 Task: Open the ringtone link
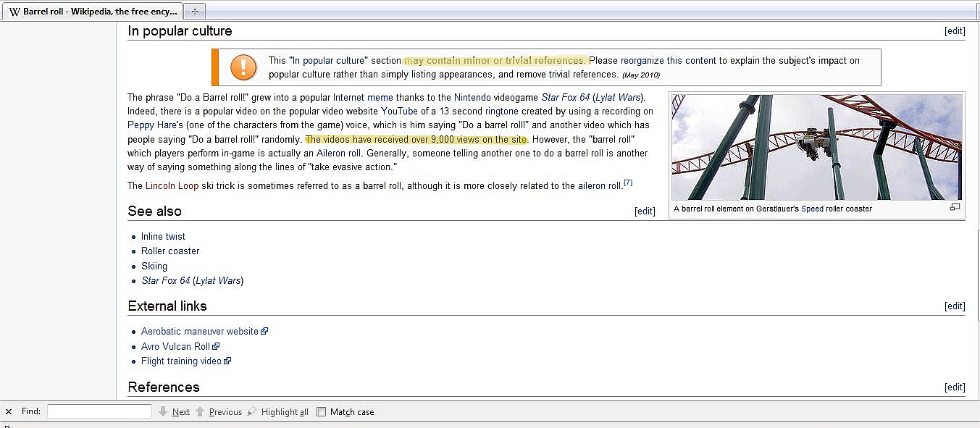click(502, 112)
